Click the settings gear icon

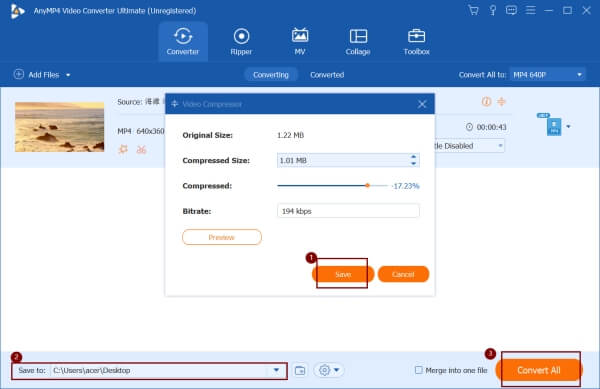click(324, 370)
